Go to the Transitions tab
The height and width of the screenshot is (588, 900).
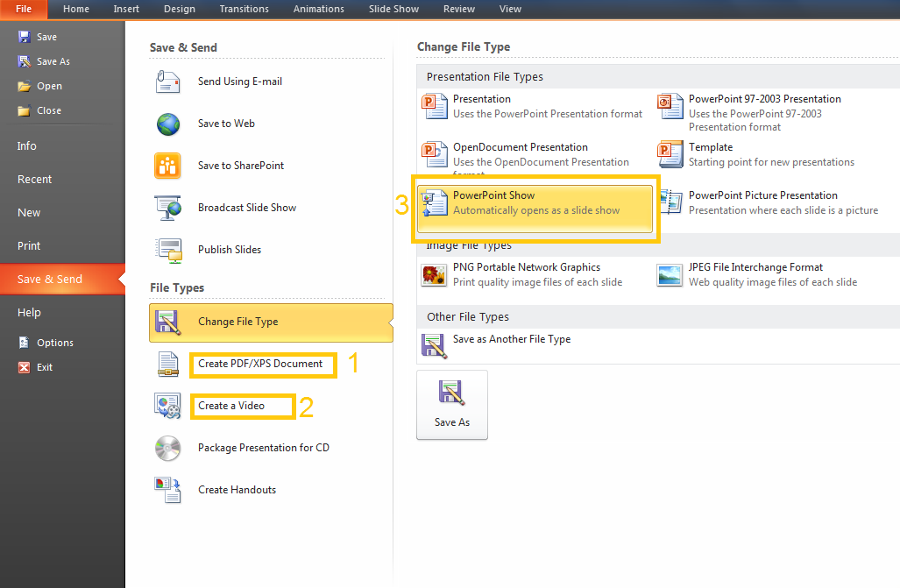tap(244, 9)
